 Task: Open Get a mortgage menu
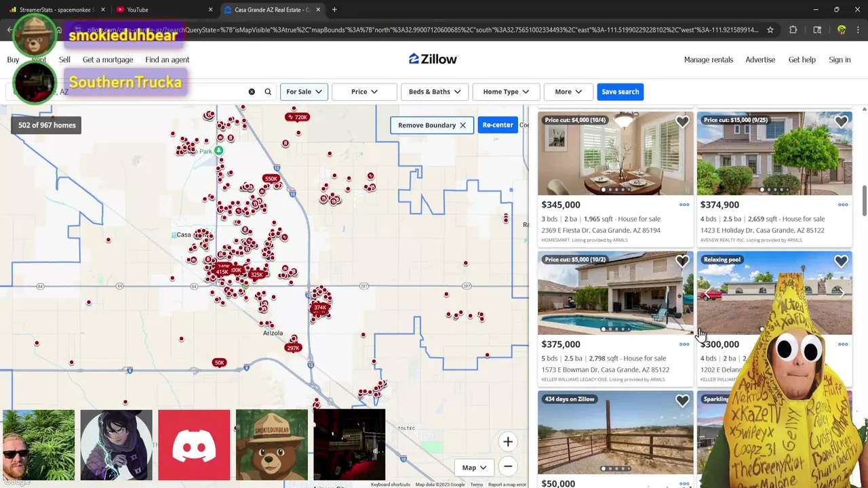(108, 60)
